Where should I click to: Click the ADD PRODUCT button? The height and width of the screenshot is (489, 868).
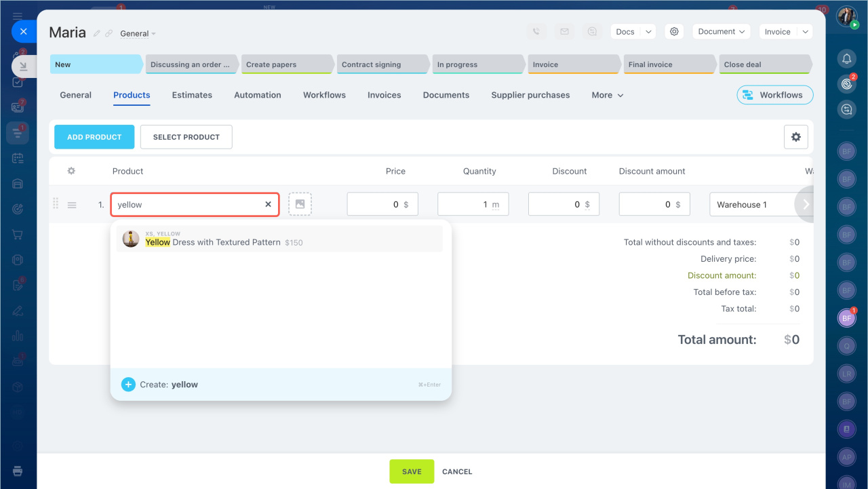pyautogui.click(x=94, y=137)
